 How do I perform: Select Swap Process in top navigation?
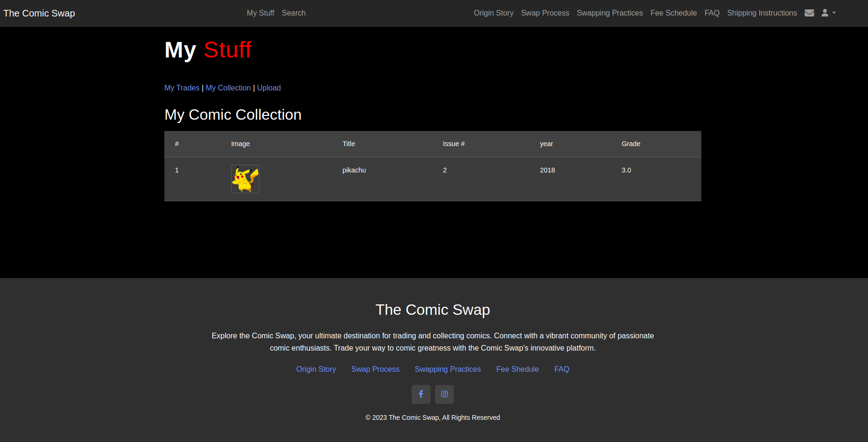coord(545,13)
